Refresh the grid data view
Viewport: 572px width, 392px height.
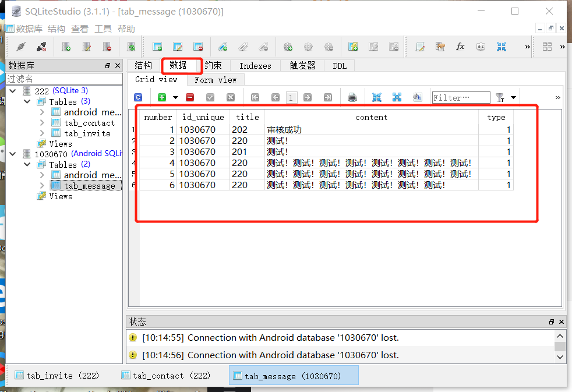click(x=139, y=97)
